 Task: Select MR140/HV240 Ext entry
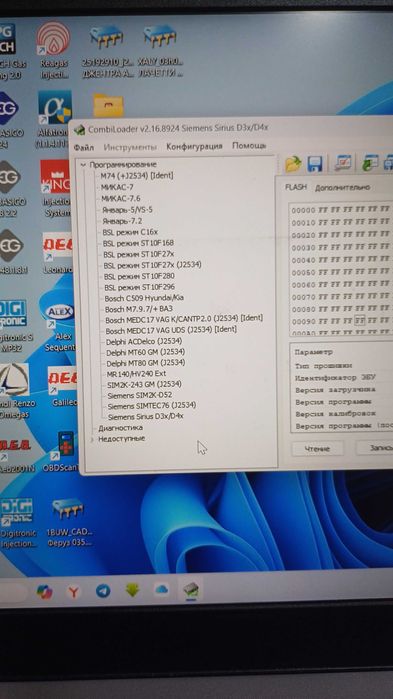[136, 374]
